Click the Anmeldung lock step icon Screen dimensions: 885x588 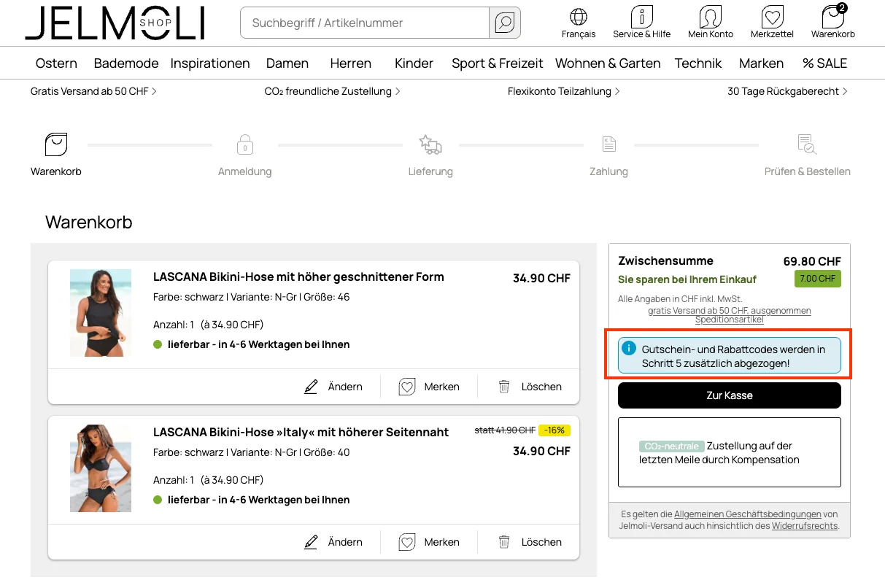pyautogui.click(x=245, y=144)
